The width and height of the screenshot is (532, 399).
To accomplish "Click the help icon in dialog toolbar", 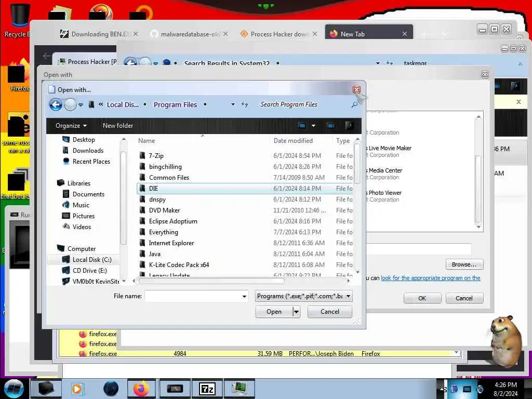I will [349, 126].
